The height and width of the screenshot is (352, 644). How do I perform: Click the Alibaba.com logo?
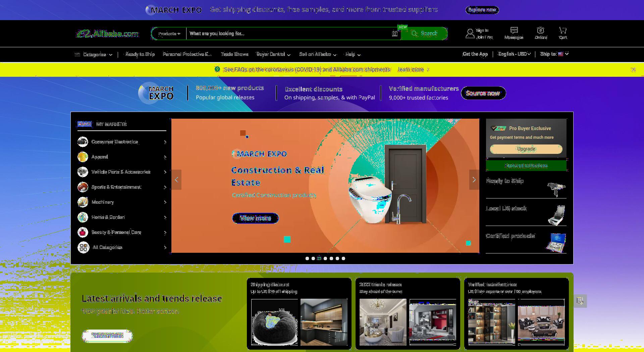point(107,34)
